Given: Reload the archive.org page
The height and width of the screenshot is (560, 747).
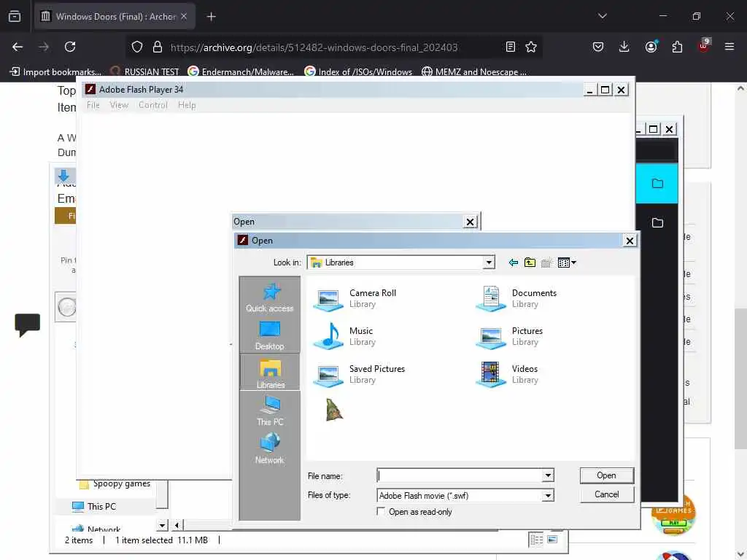Looking at the screenshot, I should [70, 47].
